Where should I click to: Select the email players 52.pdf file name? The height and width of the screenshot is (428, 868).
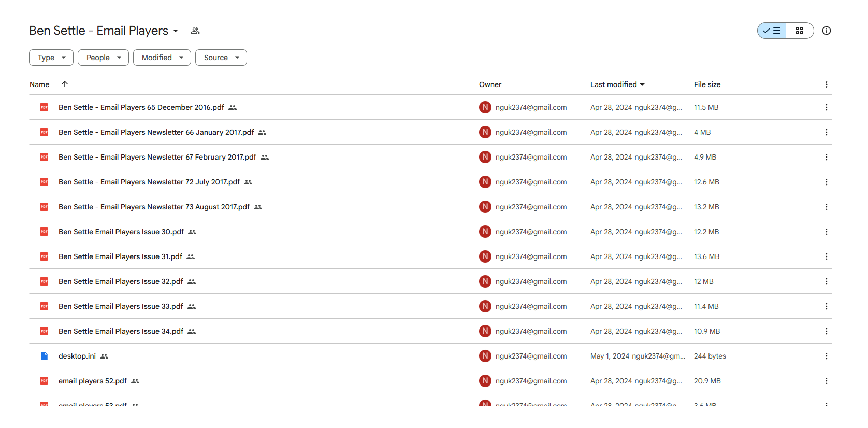click(93, 381)
